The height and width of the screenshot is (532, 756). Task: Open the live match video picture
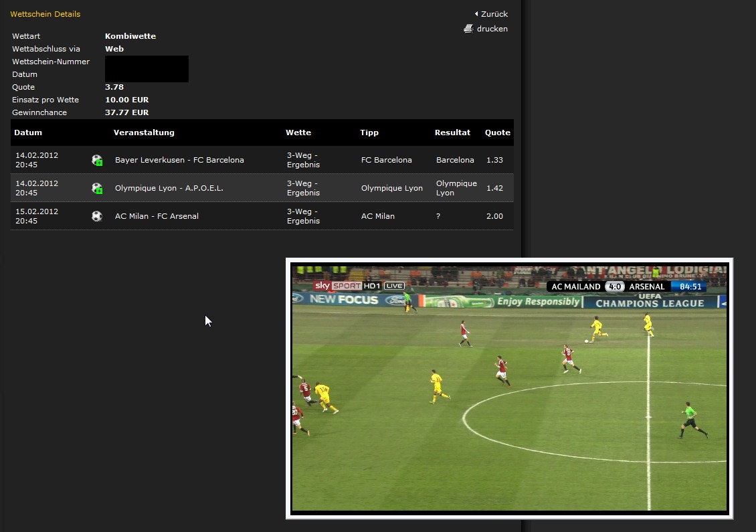point(509,388)
